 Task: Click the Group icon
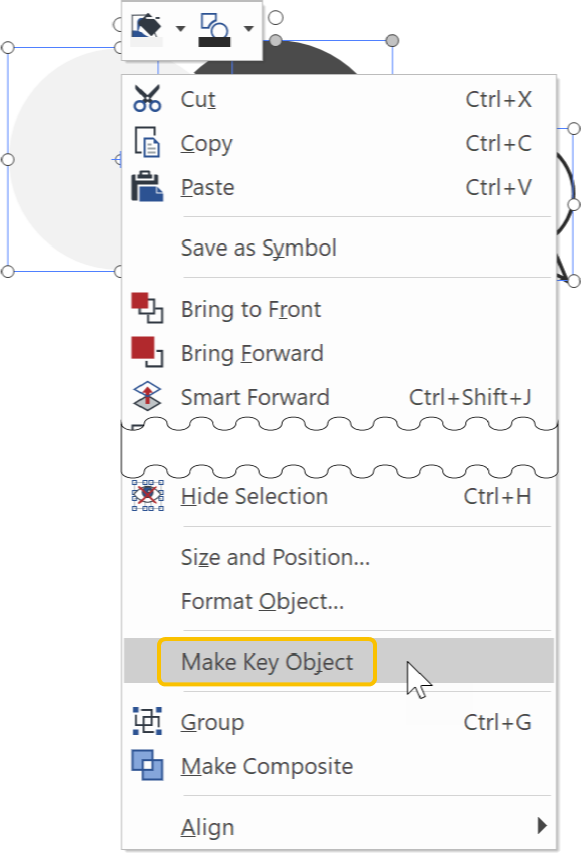(146, 722)
